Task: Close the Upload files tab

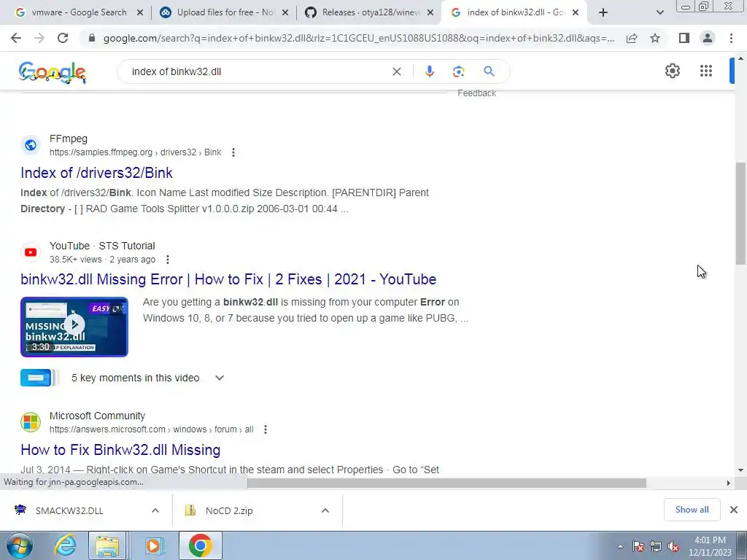Action: click(x=285, y=13)
